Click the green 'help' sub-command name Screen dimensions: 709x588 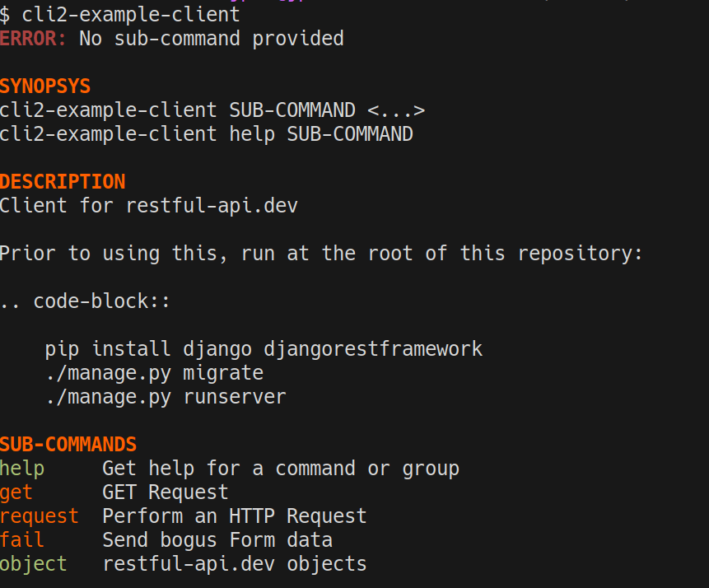point(22,469)
